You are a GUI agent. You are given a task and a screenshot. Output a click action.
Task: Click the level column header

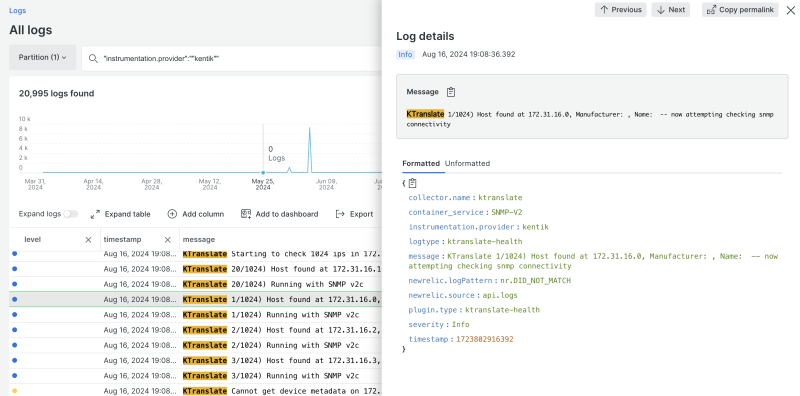click(x=33, y=240)
